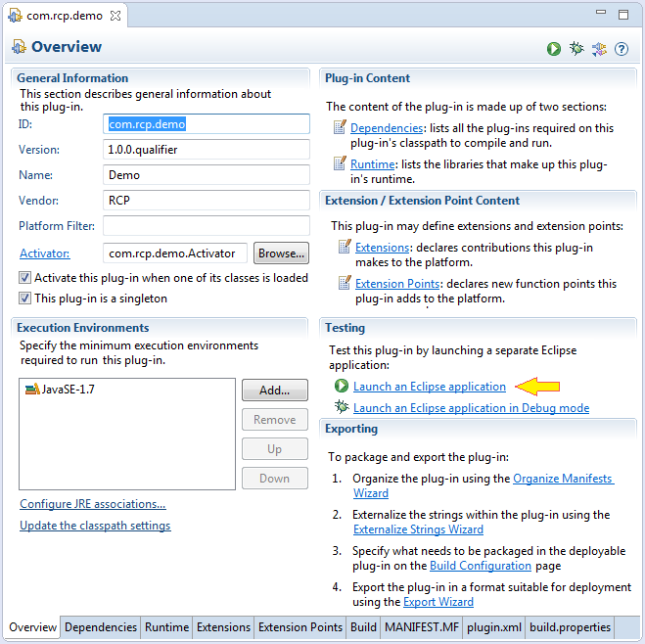The width and height of the screenshot is (645, 644).
Task: Open the Activator link
Action: pyautogui.click(x=45, y=253)
